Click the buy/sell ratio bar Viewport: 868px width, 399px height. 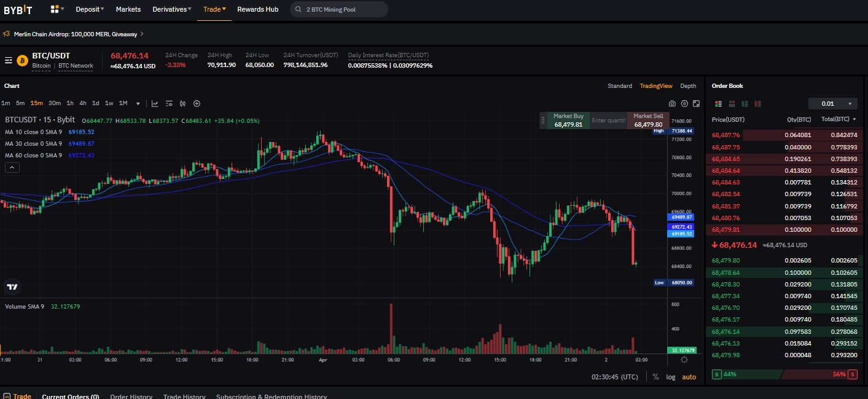(784, 374)
